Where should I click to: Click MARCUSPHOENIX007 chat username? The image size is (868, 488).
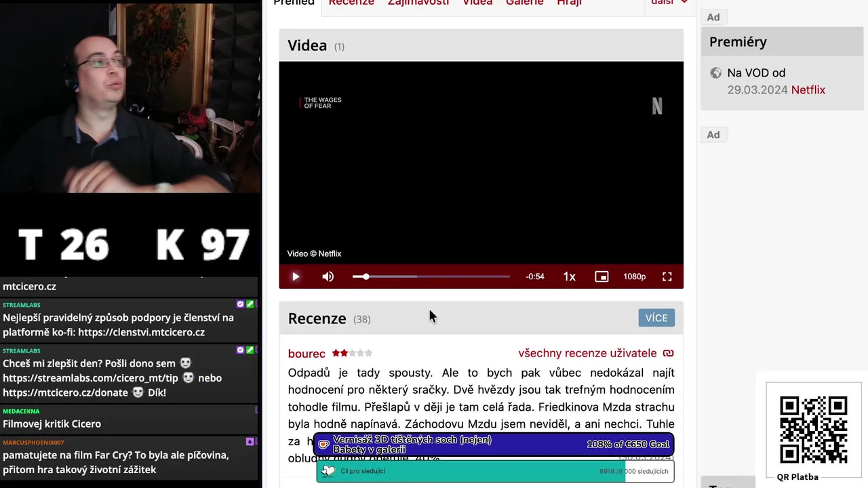click(x=33, y=442)
